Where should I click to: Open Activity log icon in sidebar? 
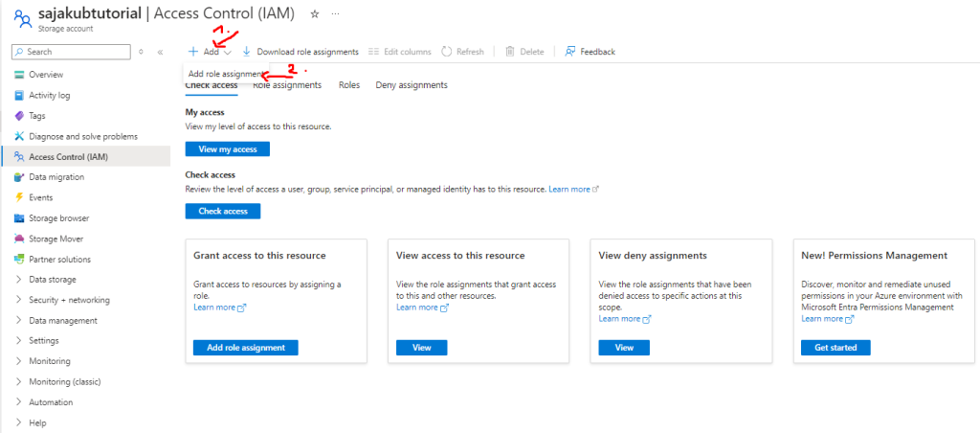coord(19,95)
